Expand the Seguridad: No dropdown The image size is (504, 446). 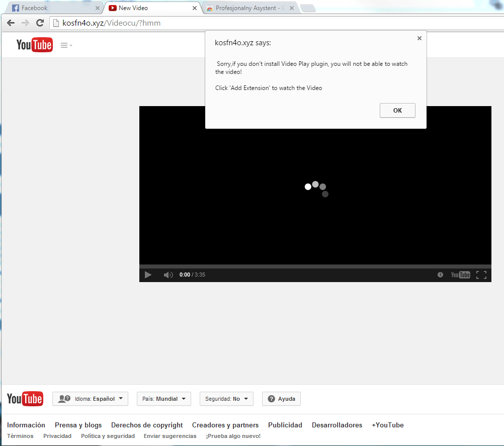tap(227, 399)
